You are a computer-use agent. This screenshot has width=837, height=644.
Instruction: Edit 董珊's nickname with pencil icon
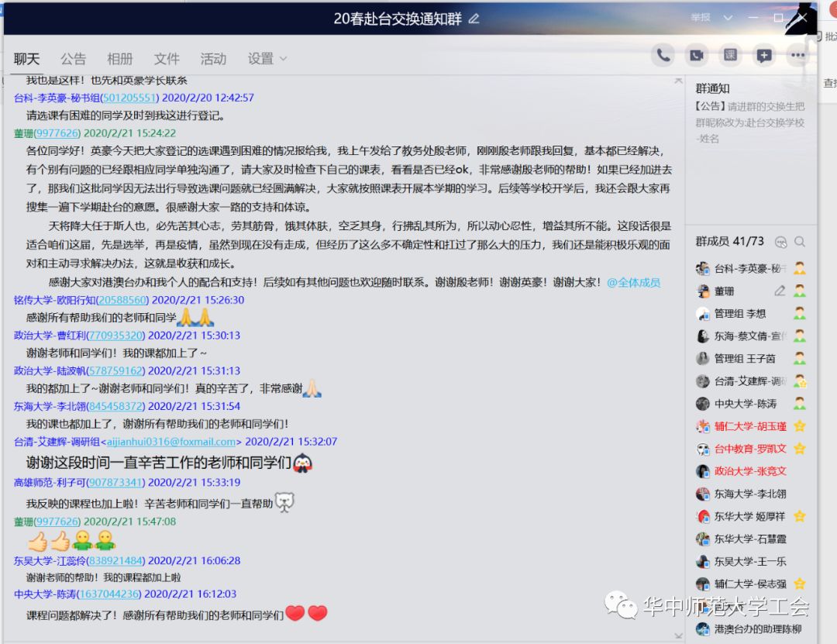tap(780, 291)
